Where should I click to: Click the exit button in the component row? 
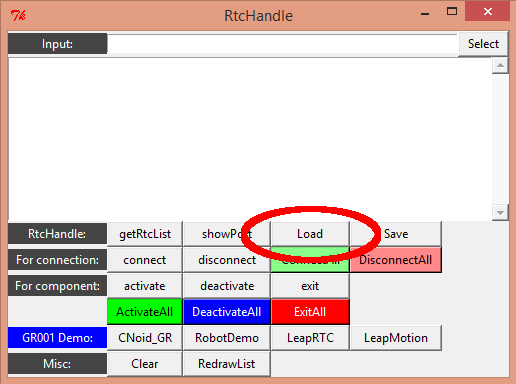(310, 286)
